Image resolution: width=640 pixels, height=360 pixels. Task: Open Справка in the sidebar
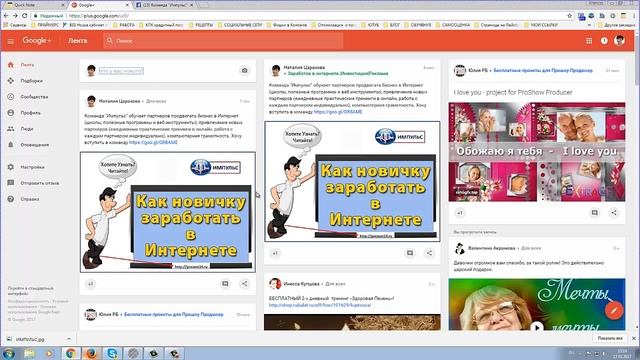[x=30, y=199]
